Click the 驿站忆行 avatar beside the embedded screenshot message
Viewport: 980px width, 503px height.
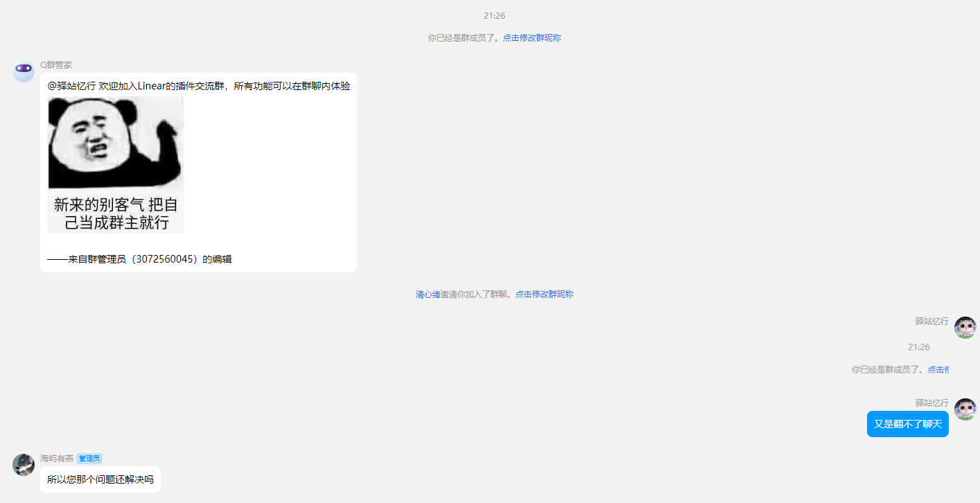[x=965, y=328]
